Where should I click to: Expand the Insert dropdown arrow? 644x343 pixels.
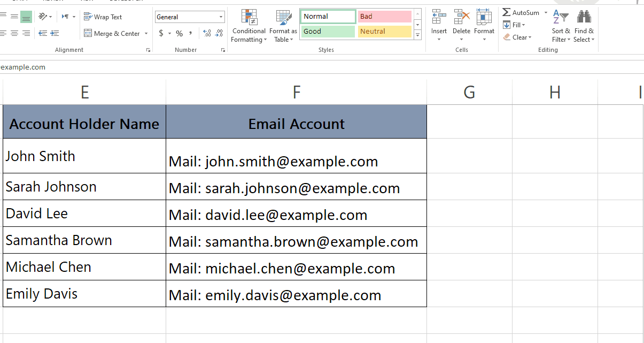click(x=439, y=39)
